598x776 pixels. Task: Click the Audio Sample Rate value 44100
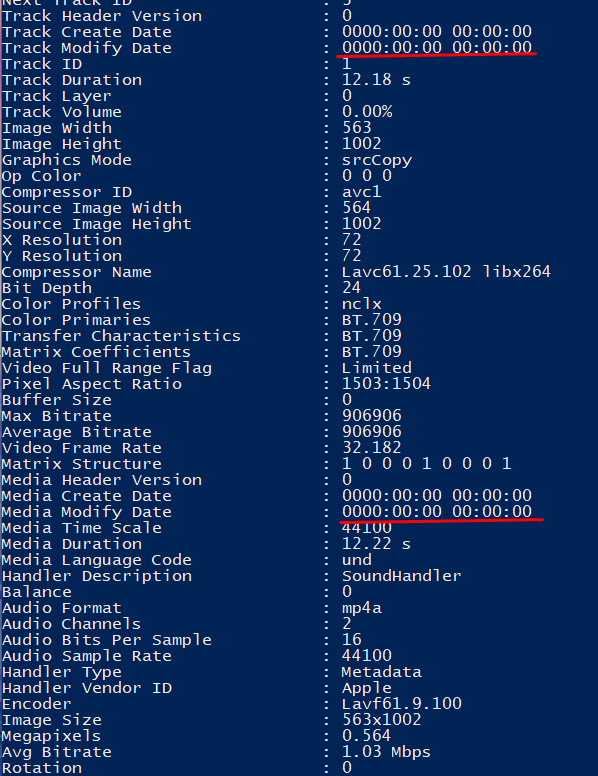click(366, 656)
